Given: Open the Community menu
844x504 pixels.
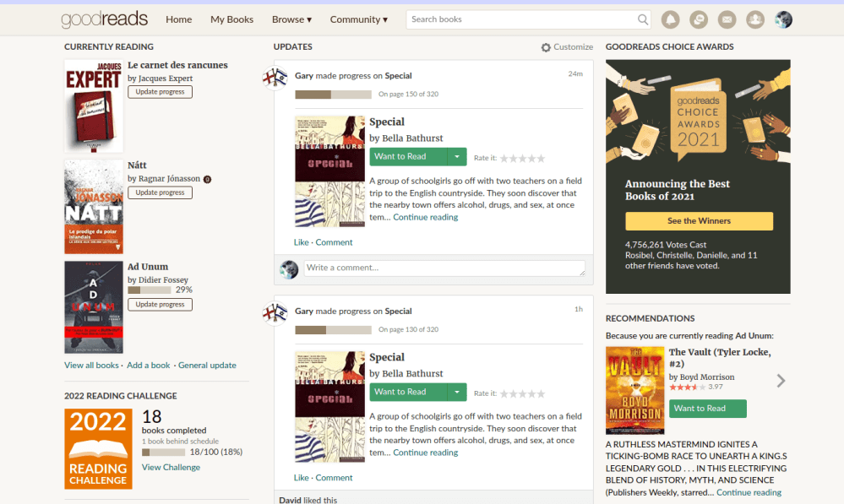Looking at the screenshot, I should 358,19.
